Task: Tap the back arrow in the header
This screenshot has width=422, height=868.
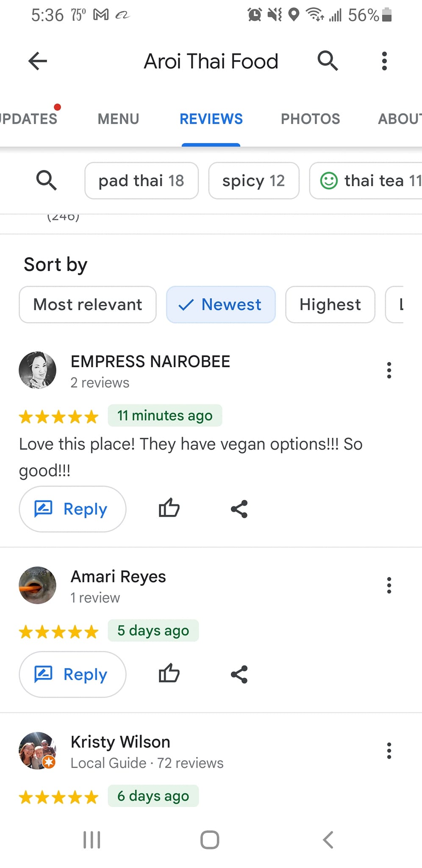Action: pyautogui.click(x=37, y=61)
